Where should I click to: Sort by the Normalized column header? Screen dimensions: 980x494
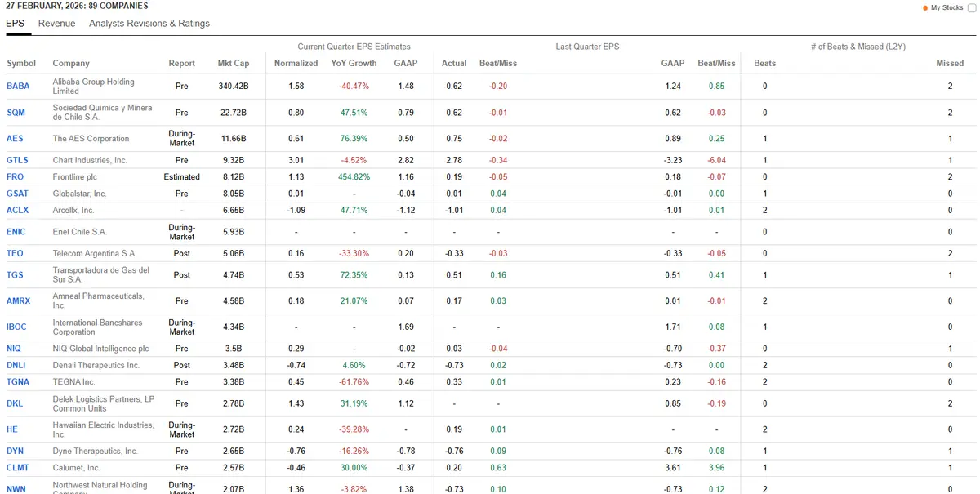296,63
